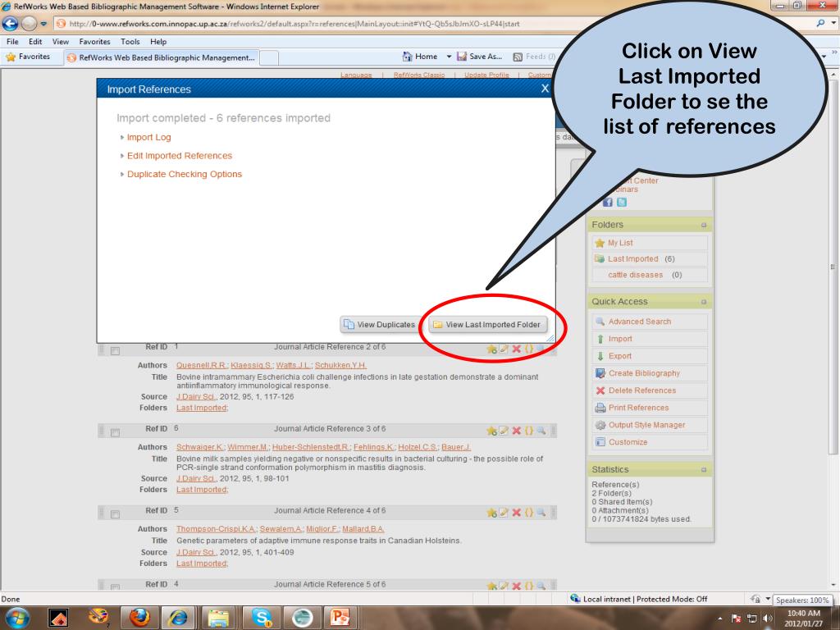Viewport: 840px width, 630px height.
Task: Click the Windows Start button
Action: point(16,618)
